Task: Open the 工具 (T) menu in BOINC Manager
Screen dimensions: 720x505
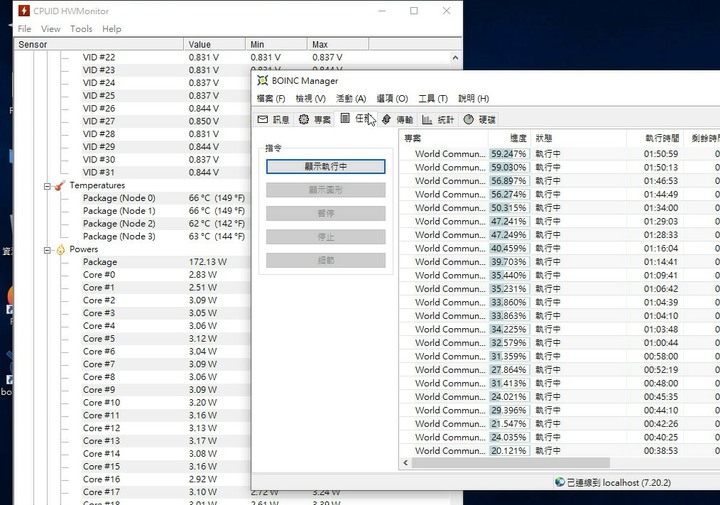Action: point(433,98)
